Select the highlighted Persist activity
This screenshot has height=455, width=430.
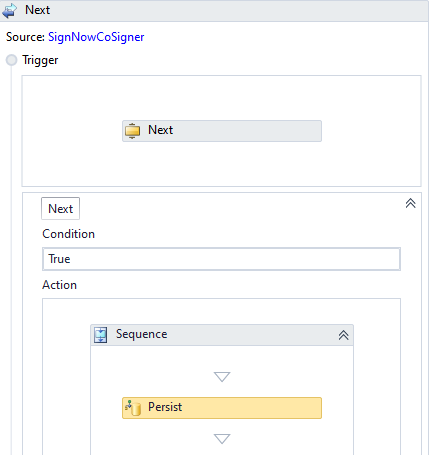[222, 408]
